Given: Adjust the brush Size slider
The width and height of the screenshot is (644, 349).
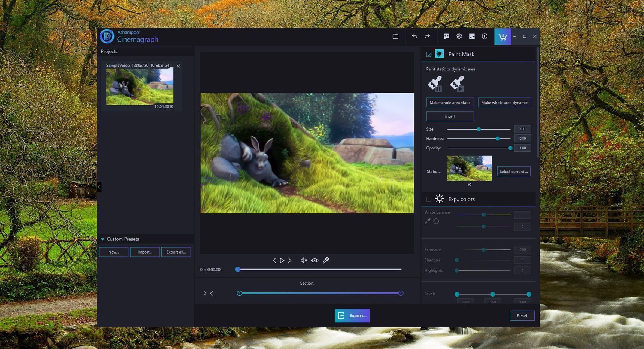Looking at the screenshot, I should 479,129.
